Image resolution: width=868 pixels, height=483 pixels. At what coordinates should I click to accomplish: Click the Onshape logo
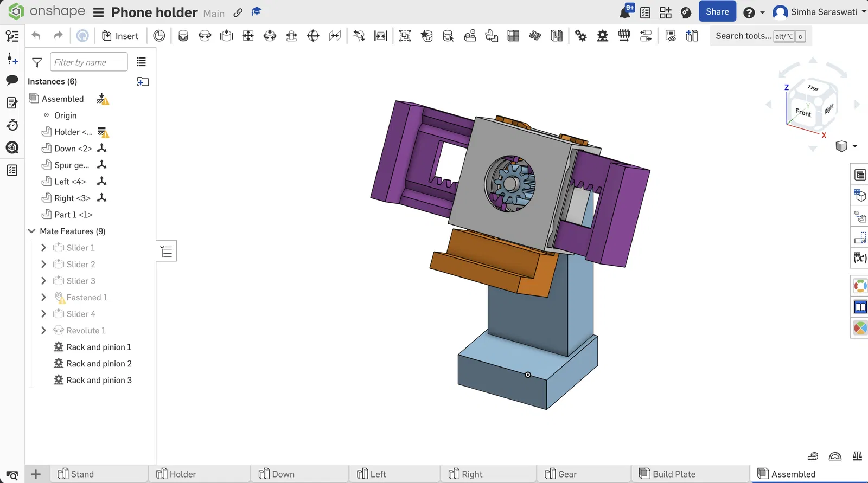point(46,11)
